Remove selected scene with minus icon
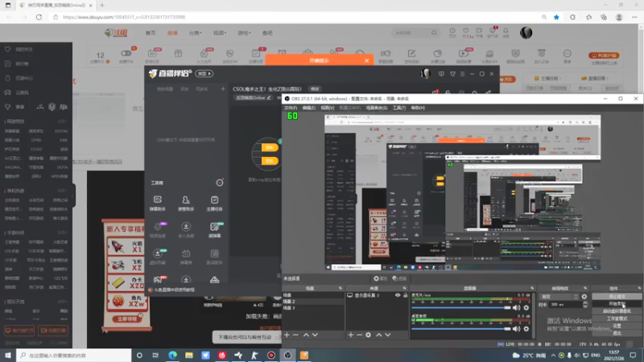The width and height of the screenshot is (644, 362). pyautogui.click(x=295, y=335)
